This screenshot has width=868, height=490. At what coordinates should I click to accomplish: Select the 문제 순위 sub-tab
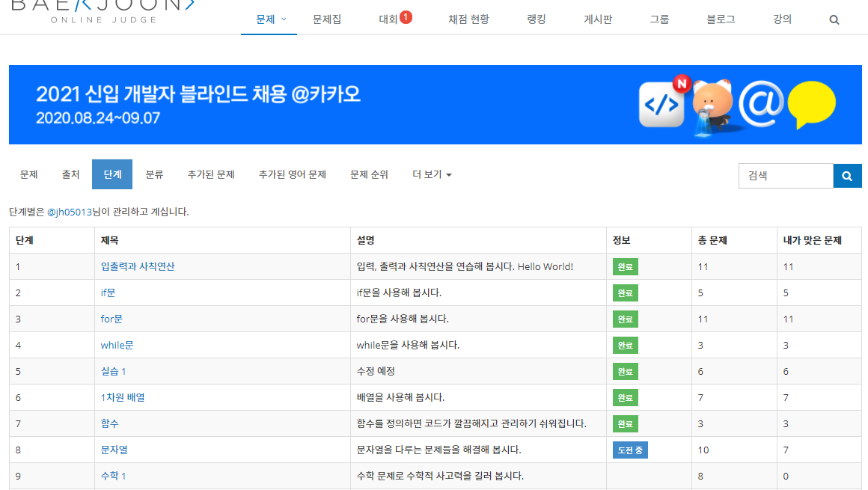click(x=369, y=174)
